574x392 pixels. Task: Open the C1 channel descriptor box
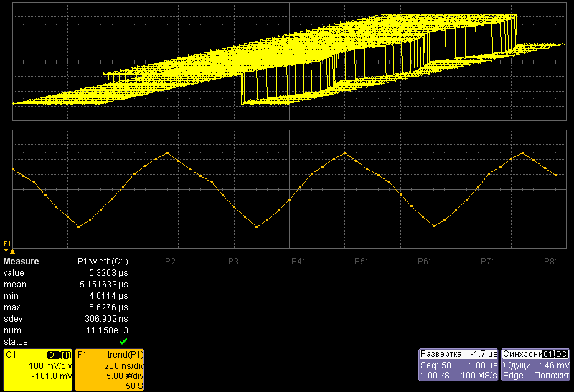[37, 370]
